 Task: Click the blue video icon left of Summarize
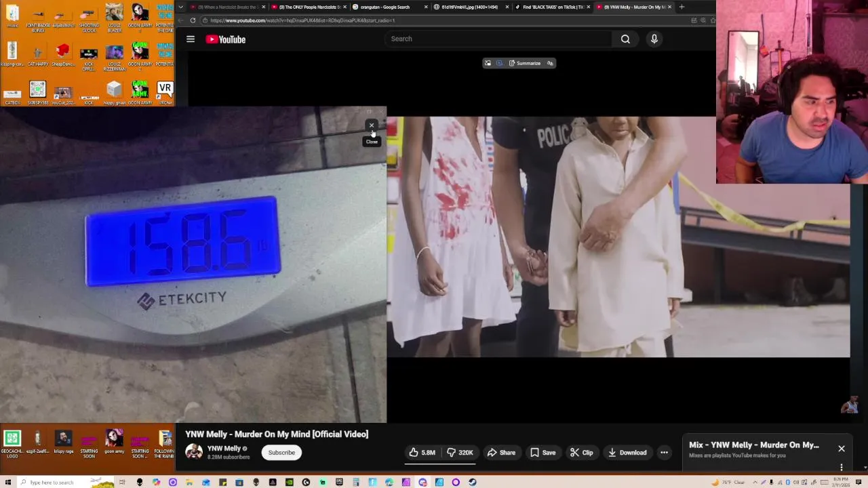[x=499, y=63]
